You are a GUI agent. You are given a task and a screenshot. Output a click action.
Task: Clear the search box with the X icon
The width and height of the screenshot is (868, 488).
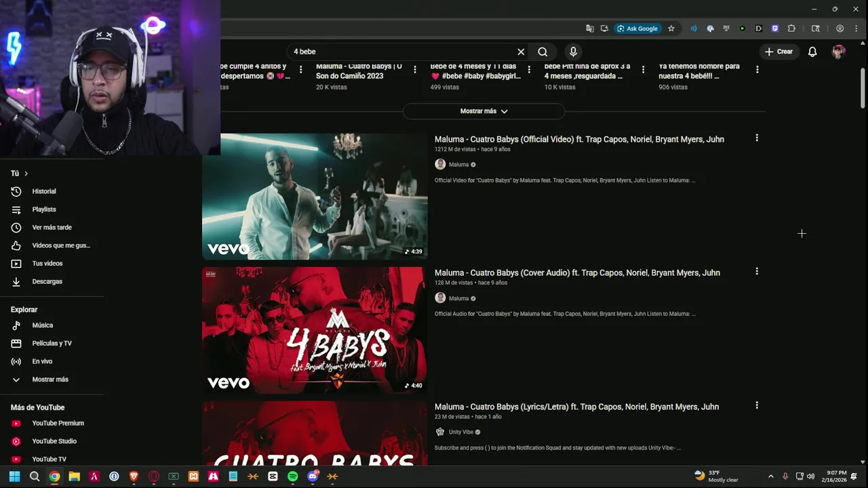click(521, 52)
